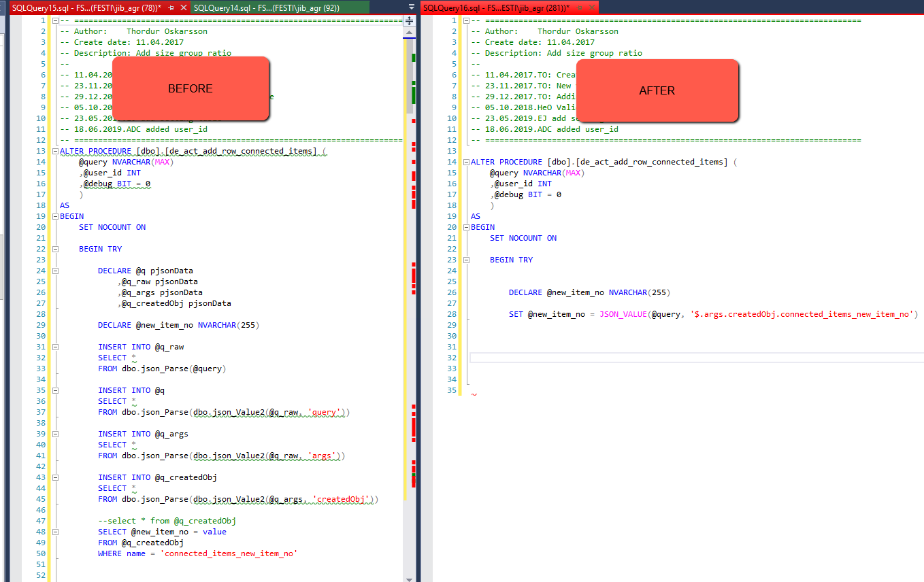Click 'DECLARE @new_item_no NVARCHAR(255)' in the right pane

click(x=589, y=292)
